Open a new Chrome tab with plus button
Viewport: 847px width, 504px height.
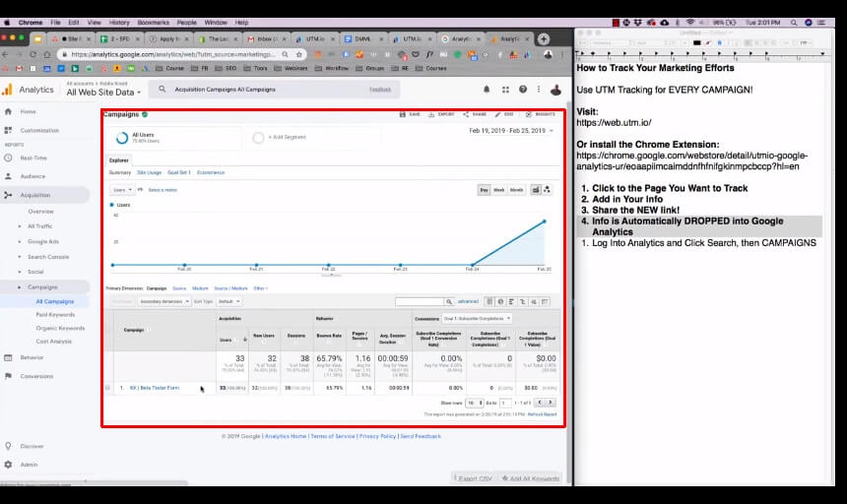544,38
